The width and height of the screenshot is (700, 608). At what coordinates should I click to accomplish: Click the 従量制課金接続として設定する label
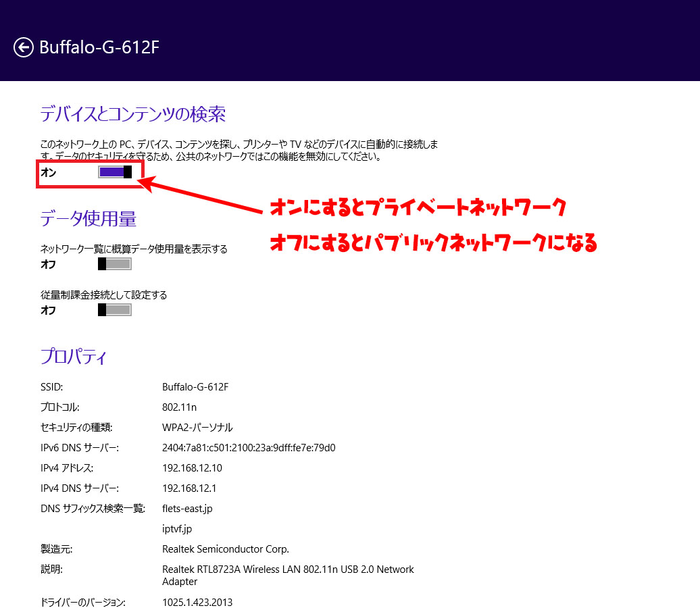tap(103, 295)
